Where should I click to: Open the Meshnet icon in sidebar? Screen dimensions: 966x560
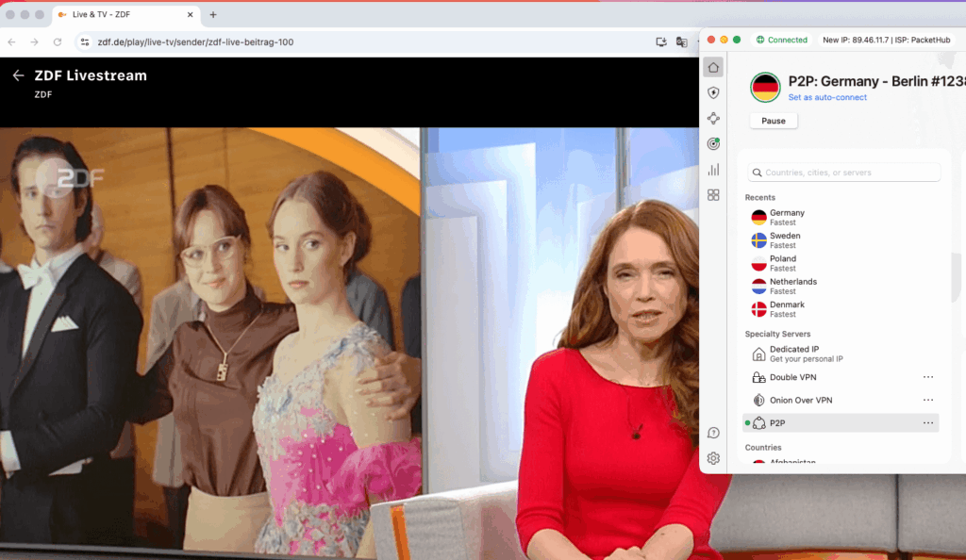coord(713,119)
